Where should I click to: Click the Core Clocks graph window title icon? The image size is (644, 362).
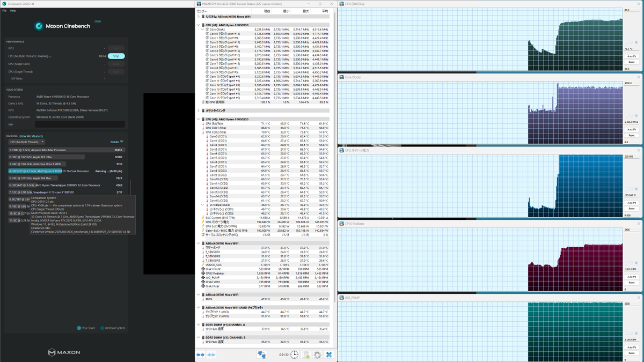pos(341,77)
